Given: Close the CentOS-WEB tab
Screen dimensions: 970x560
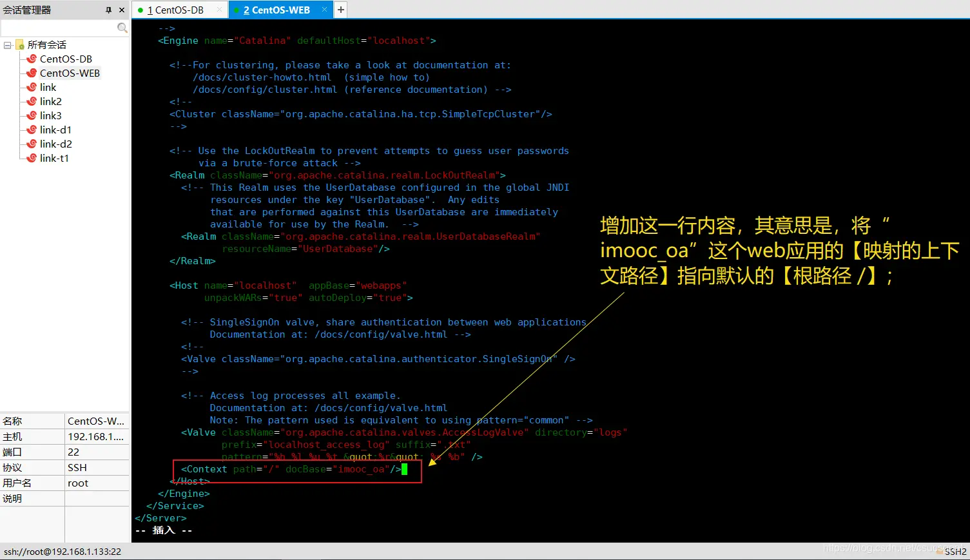Looking at the screenshot, I should (324, 10).
